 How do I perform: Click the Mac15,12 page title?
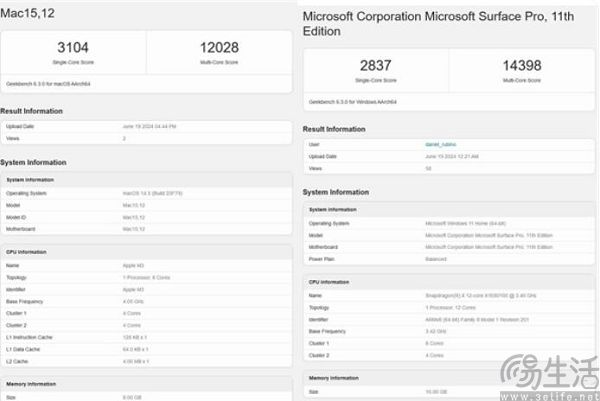coord(28,13)
